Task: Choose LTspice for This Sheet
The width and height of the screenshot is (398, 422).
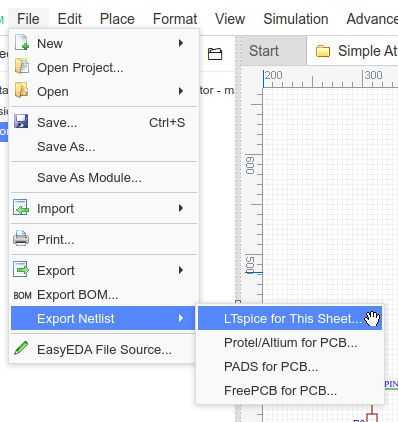Action: point(290,318)
